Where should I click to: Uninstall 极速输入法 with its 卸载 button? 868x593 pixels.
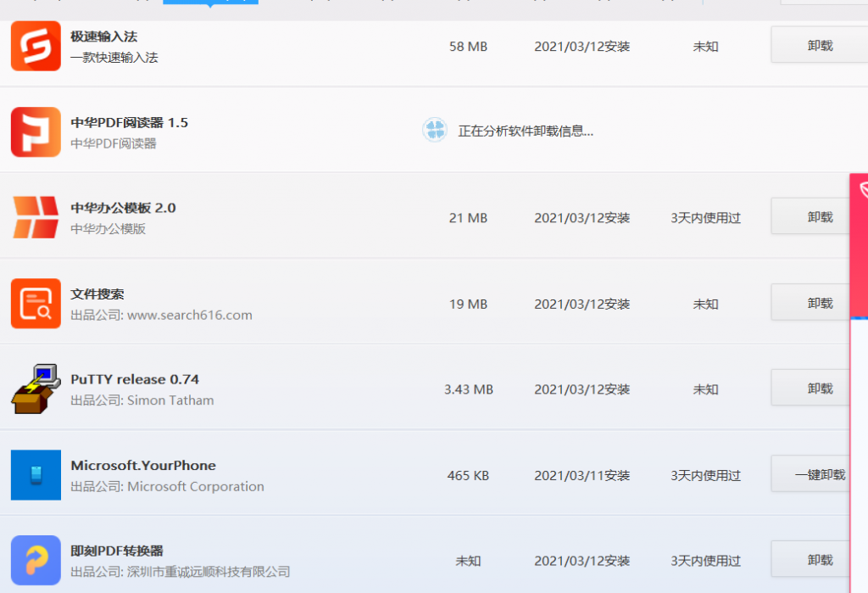click(819, 46)
